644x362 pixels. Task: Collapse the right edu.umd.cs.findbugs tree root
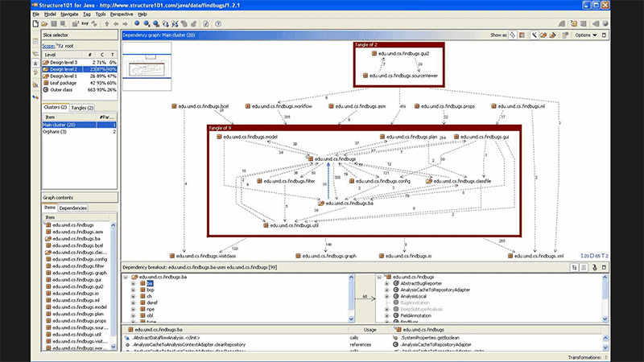pyautogui.click(x=379, y=277)
